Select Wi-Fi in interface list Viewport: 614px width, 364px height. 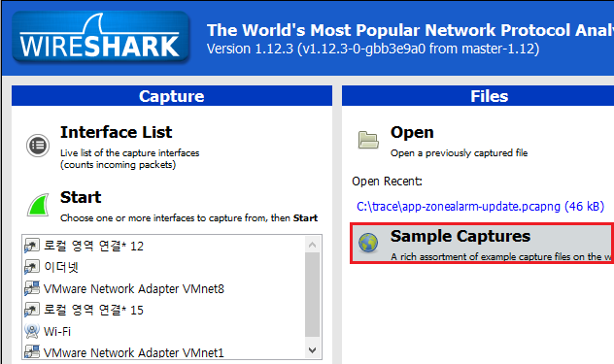57,332
